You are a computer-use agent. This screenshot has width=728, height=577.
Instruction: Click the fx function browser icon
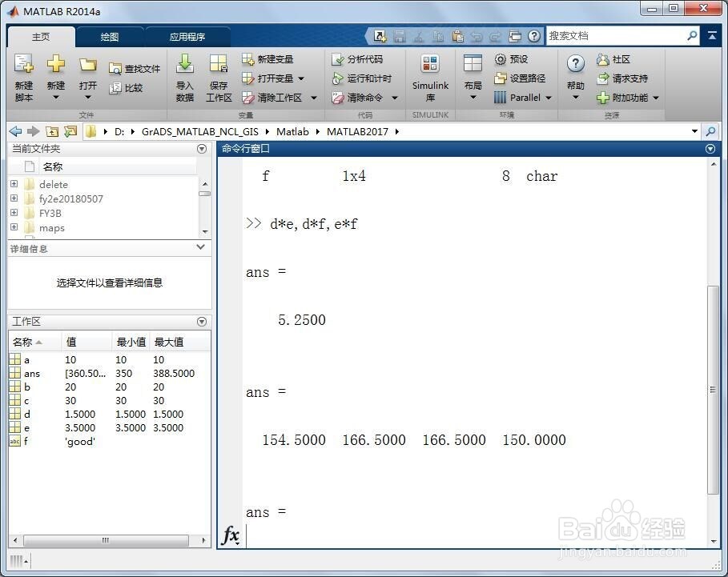231,535
